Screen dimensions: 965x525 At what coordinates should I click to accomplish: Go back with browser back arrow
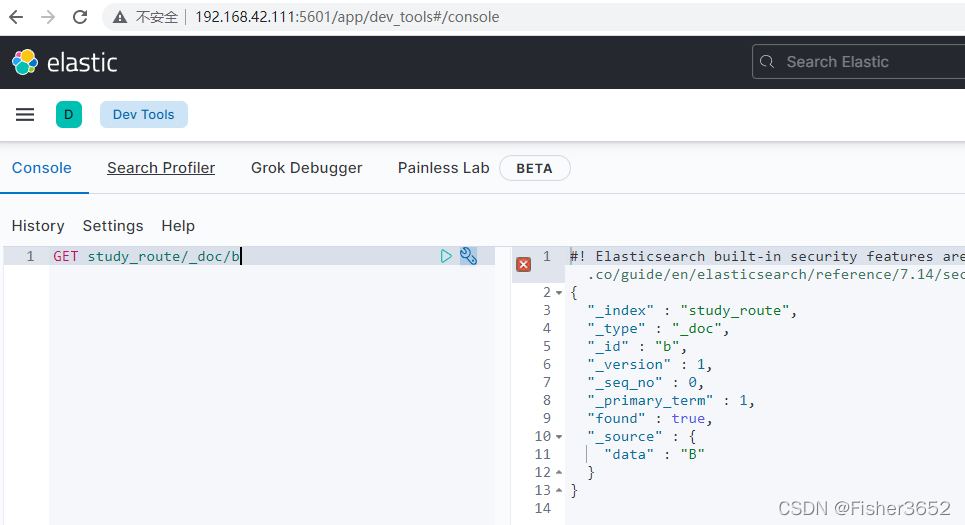click(x=16, y=17)
